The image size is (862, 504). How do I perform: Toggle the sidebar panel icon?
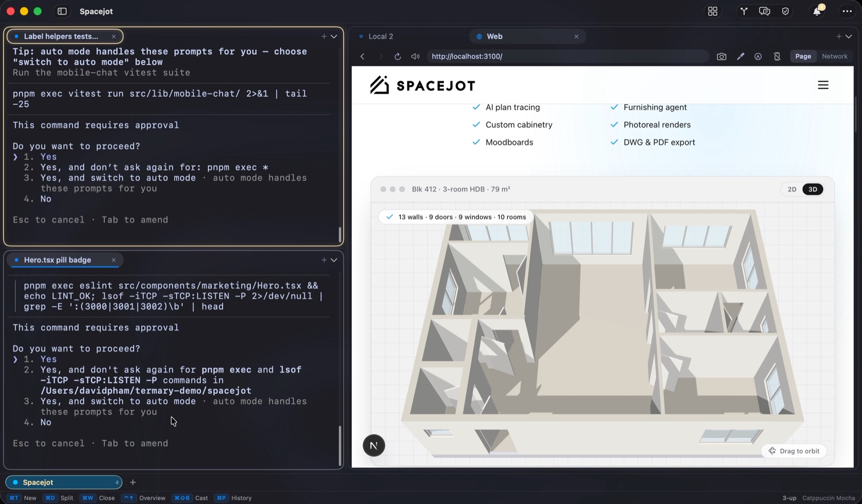click(x=62, y=11)
